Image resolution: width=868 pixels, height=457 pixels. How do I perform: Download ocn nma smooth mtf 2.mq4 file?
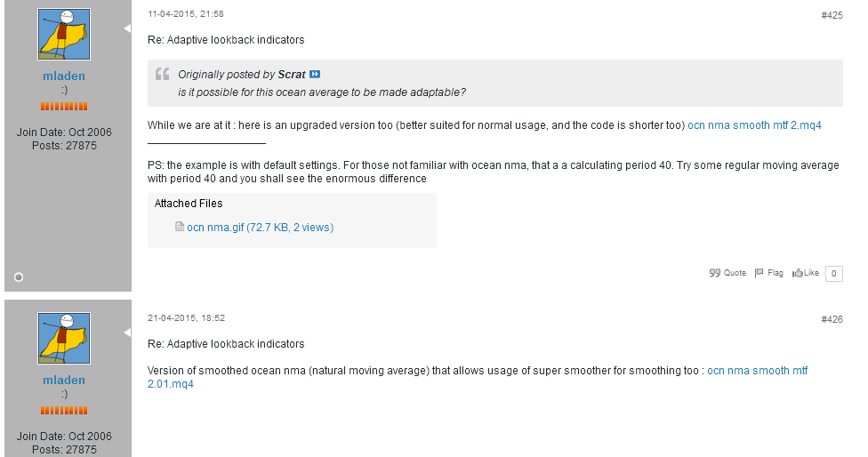754,125
